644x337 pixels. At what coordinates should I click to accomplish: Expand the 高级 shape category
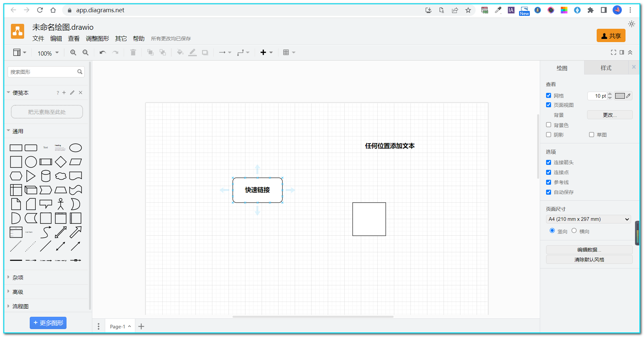[18, 292]
